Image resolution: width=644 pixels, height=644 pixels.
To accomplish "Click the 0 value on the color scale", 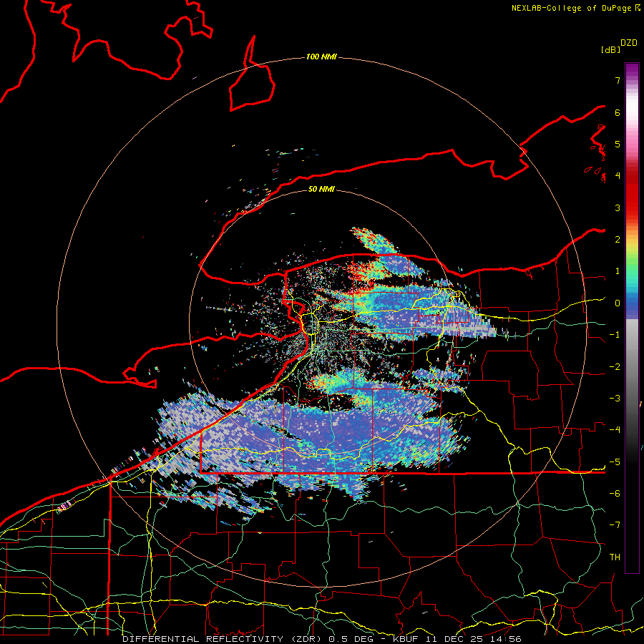I will (x=618, y=303).
